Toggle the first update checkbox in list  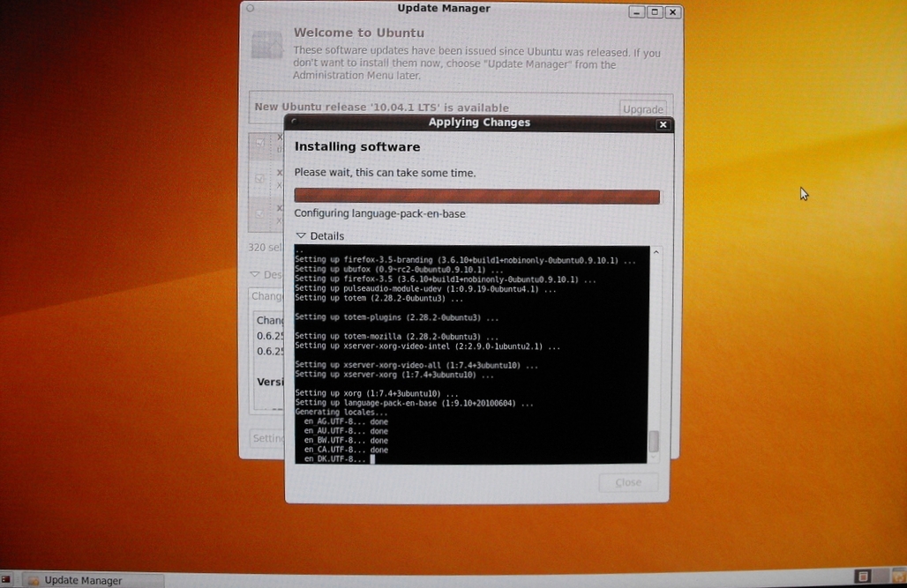(260, 143)
